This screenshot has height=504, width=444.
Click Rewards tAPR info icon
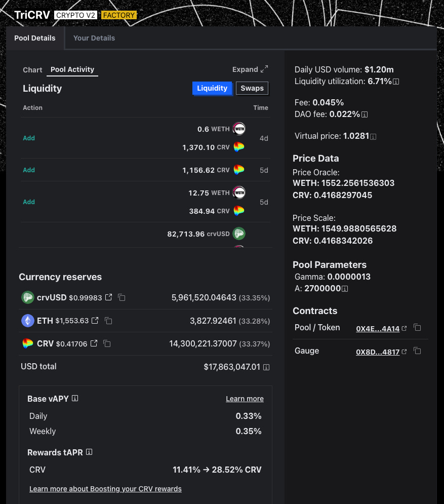89,452
